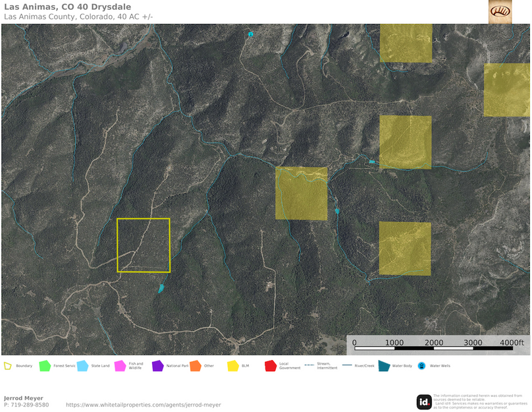
Task: Click the yellow BLM legend swatch
Action: coord(233,366)
